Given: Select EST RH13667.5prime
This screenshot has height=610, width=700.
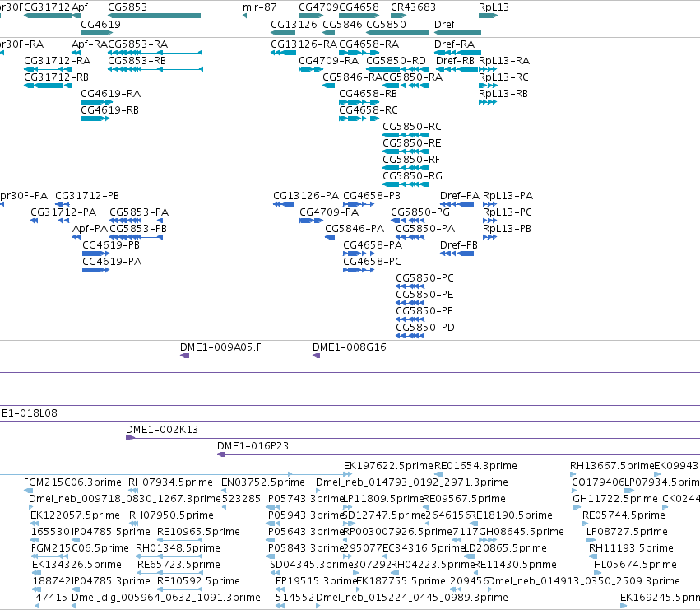Looking at the screenshot, I should coord(612,466).
